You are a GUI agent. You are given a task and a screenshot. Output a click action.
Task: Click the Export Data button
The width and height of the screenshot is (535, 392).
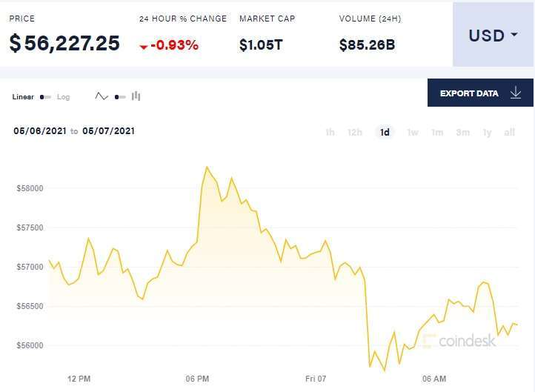point(480,93)
